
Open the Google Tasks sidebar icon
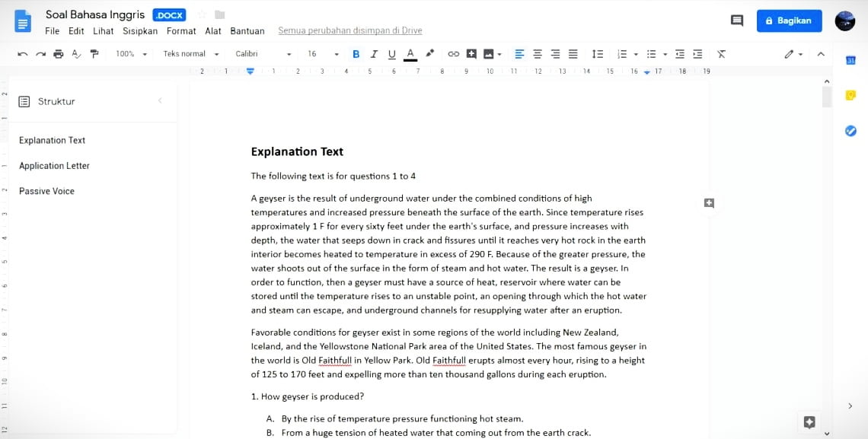850,131
